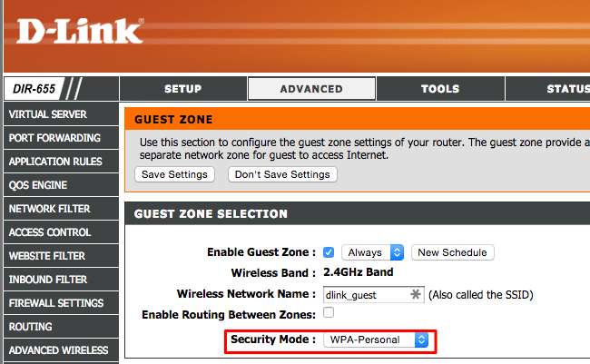Click the New Schedule button

click(x=452, y=252)
